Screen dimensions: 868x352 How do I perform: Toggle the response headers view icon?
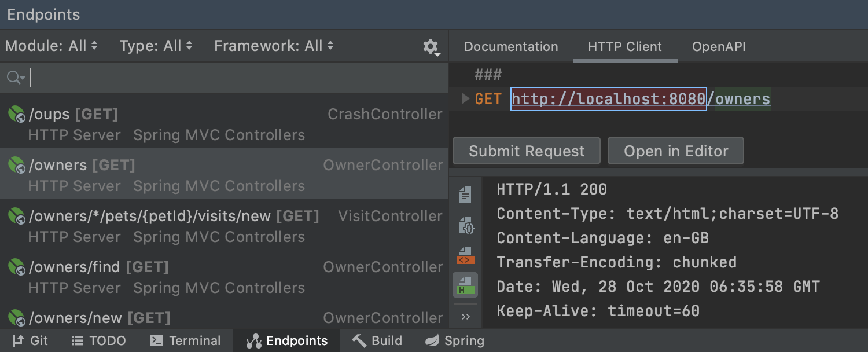click(x=465, y=285)
